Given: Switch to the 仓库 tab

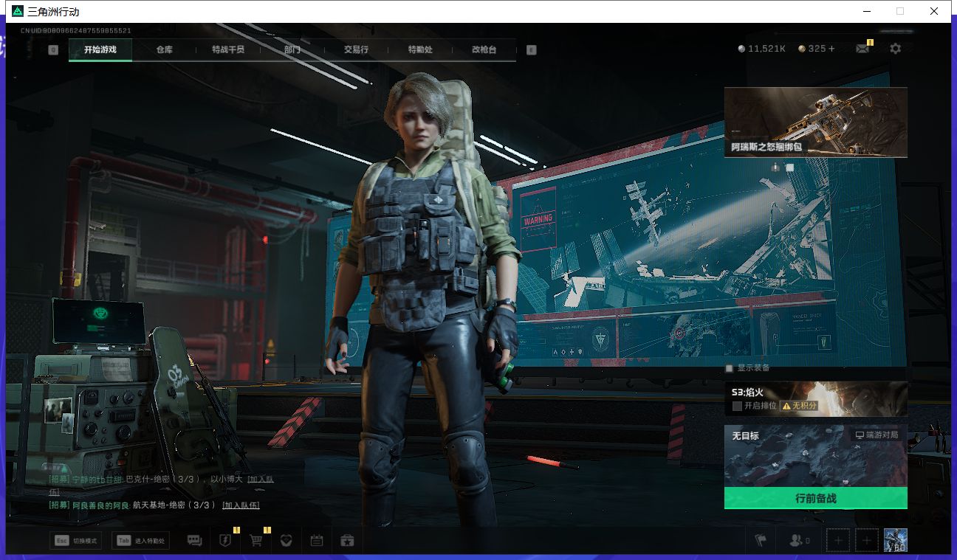Looking at the screenshot, I should pos(165,49).
